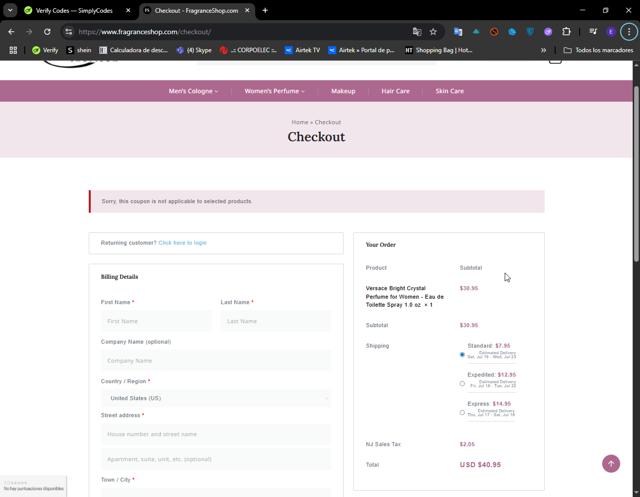Open the media control toolbar icon
Screen dimensions: 640x497
coord(593,31)
